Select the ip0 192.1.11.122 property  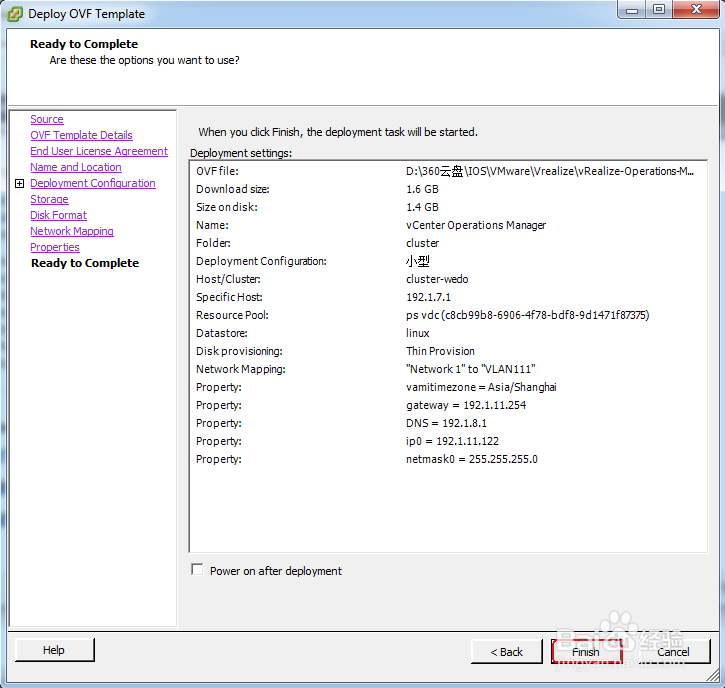[x=452, y=442]
